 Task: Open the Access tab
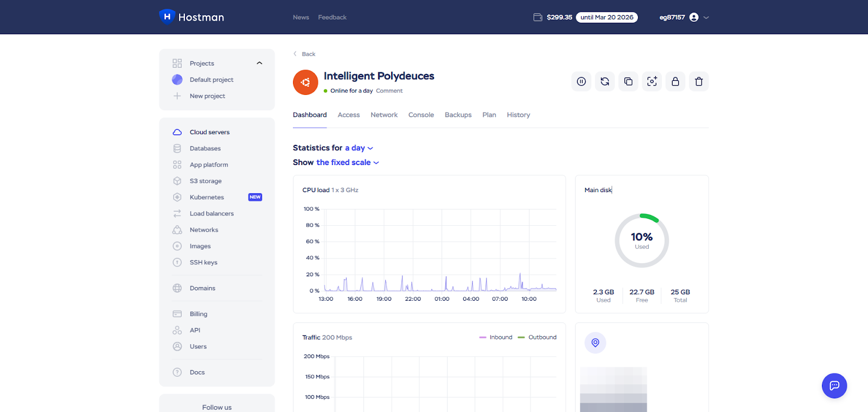point(349,115)
